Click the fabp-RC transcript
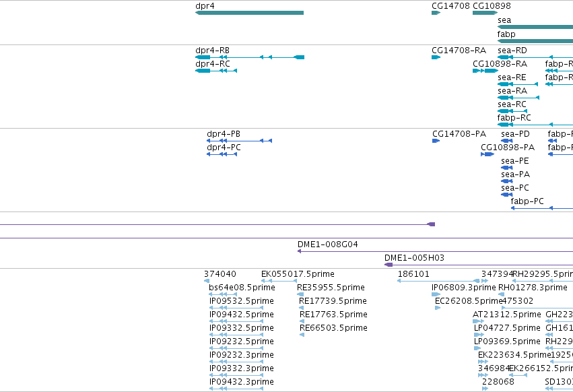 [x=535, y=125]
